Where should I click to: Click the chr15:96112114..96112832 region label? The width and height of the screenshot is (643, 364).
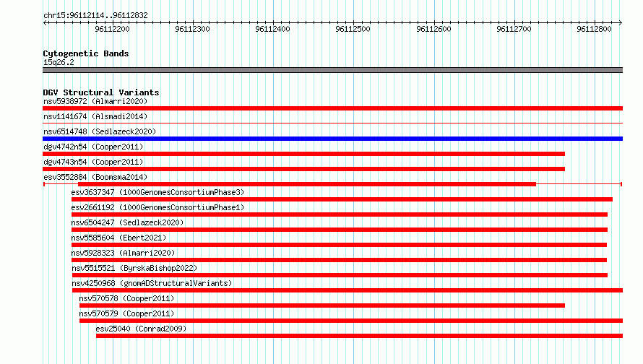[x=95, y=16]
